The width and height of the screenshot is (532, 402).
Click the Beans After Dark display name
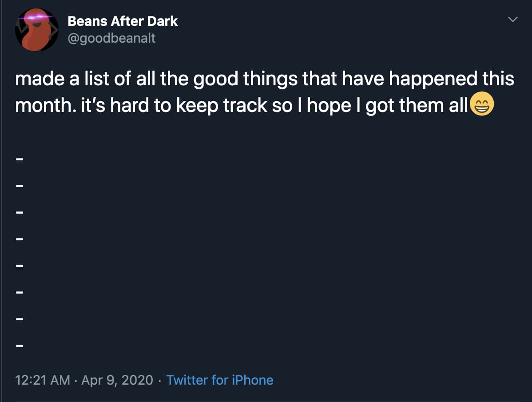click(x=123, y=21)
